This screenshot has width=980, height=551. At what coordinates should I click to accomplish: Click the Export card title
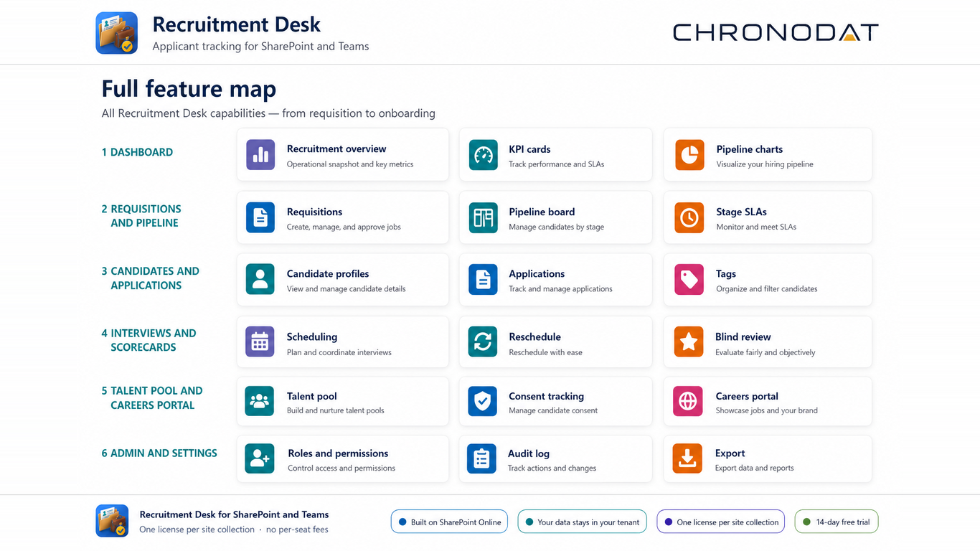point(730,453)
